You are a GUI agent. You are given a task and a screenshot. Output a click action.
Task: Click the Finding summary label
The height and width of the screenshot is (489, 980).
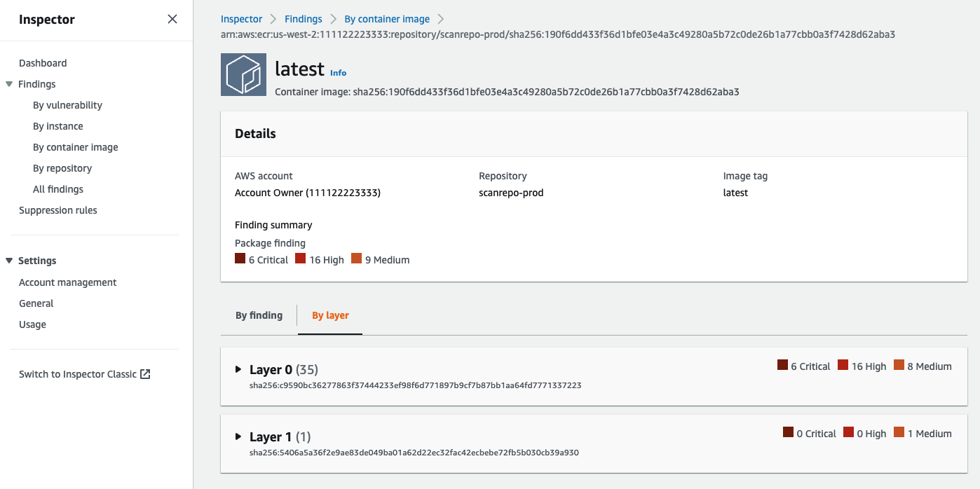[x=273, y=225]
